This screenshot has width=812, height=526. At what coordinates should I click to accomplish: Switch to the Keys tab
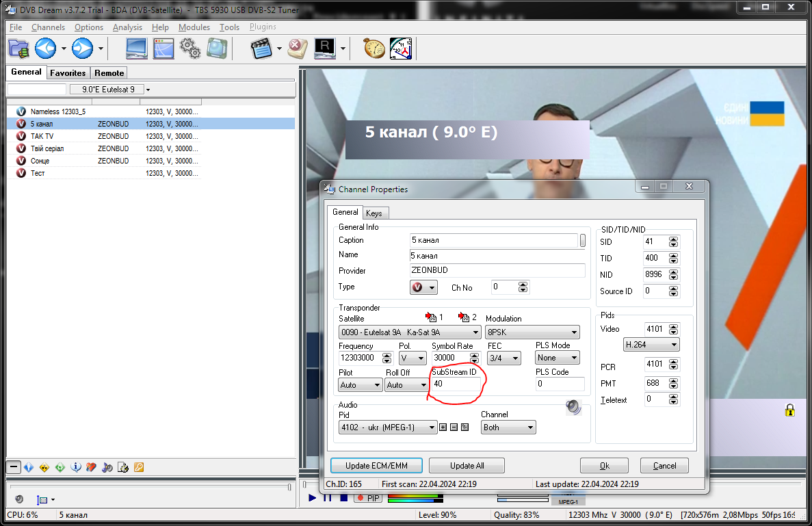click(374, 213)
